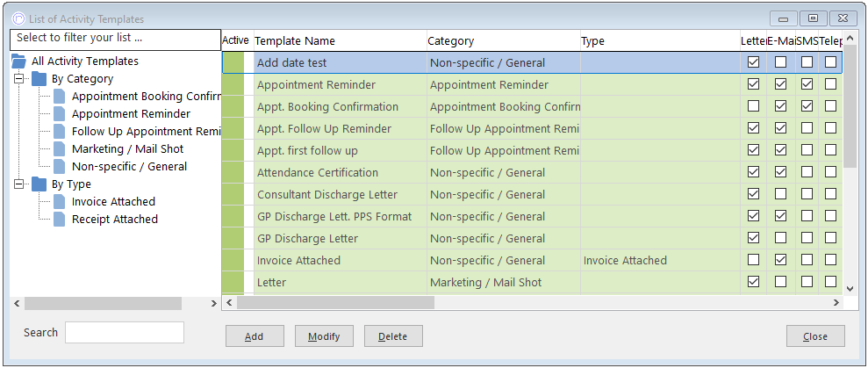Click the app icon in the title bar
The height and width of the screenshot is (368, 868).
tap(18, 18)
